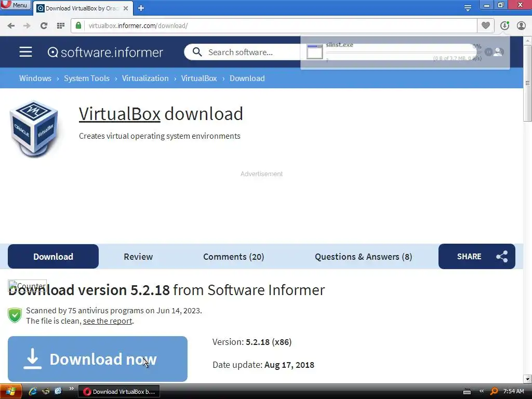Click 'Version: 5.2.18 (x86)' text
Viewport: 532px width, 399px height.
tap(252, 342)
